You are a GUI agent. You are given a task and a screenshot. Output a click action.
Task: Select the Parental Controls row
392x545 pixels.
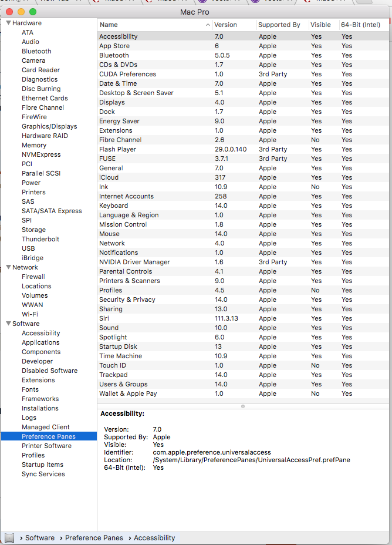click(243, 271)
